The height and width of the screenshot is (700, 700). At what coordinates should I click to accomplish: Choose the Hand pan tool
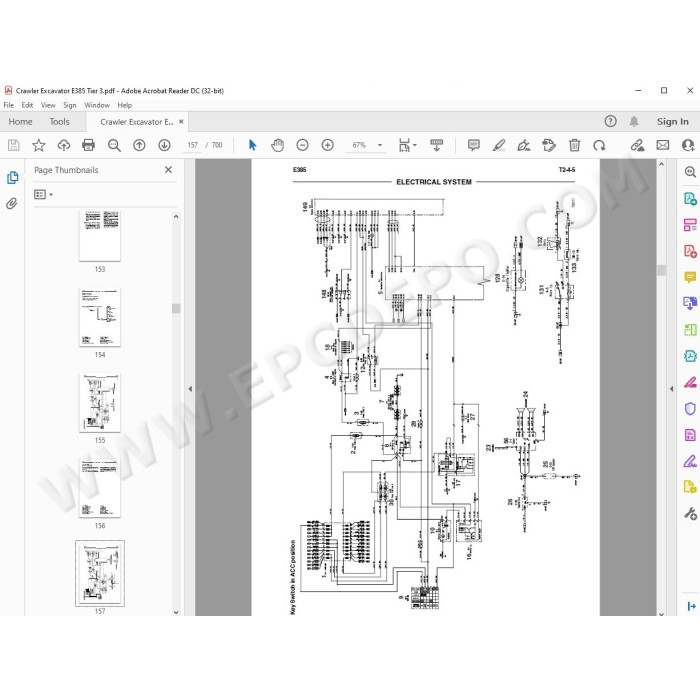277,145
